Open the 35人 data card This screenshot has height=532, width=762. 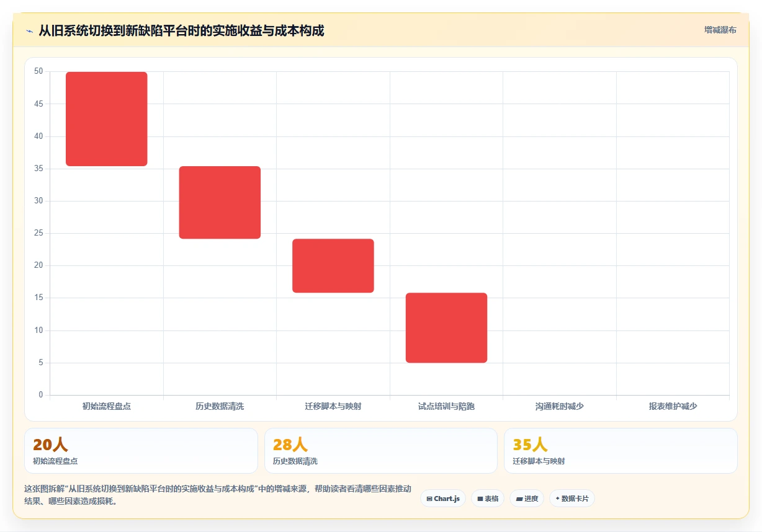coord(621,451)
